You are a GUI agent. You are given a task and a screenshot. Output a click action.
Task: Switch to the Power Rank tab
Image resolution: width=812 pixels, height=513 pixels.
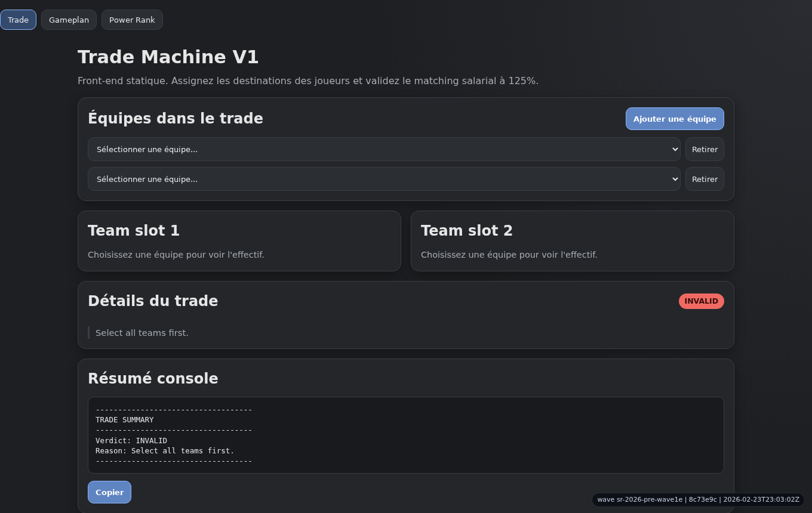(132, 20)
